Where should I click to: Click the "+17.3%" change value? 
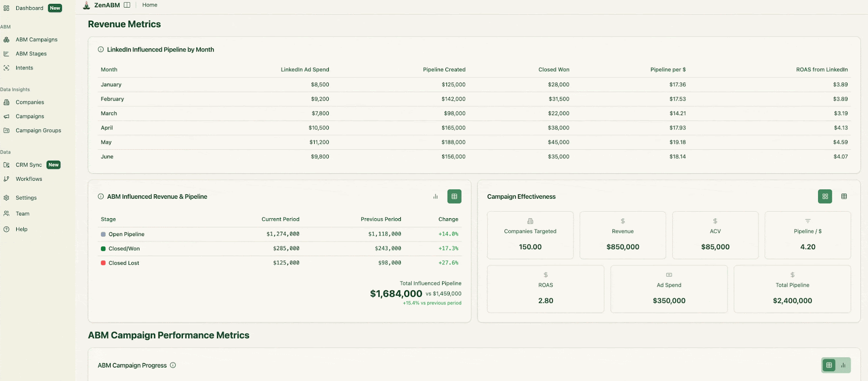448,249
